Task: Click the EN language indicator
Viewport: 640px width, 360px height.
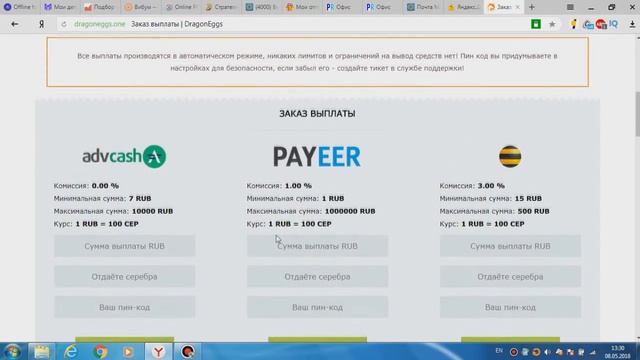Action: pyautogui.click(x=499, y=351)
